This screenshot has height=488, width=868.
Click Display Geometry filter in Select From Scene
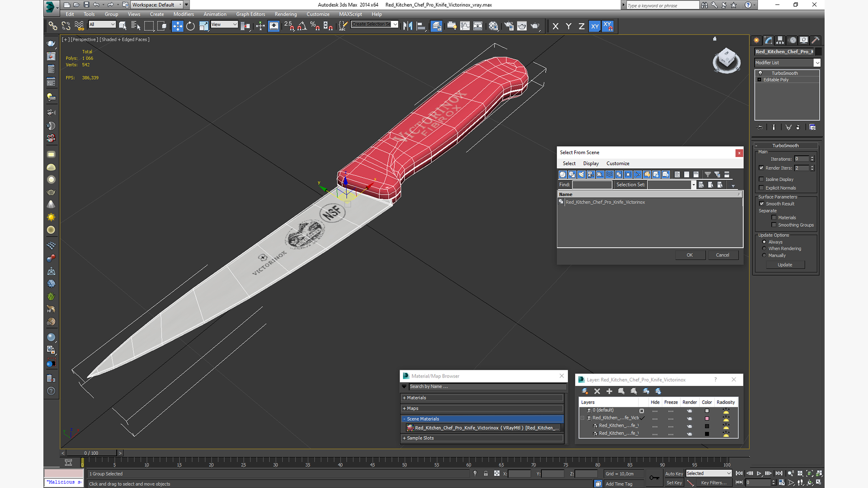562,174
